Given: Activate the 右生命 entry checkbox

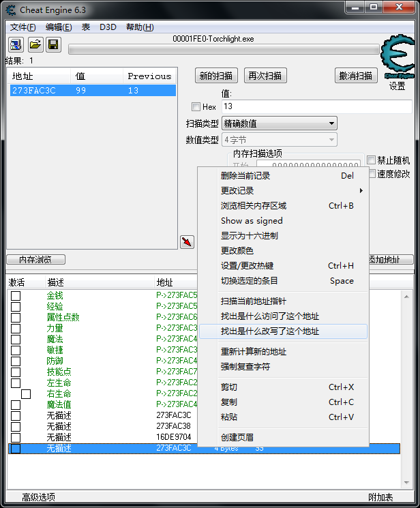Looking at the screenshot, I should pyautogui.click(x=26, y=394).
